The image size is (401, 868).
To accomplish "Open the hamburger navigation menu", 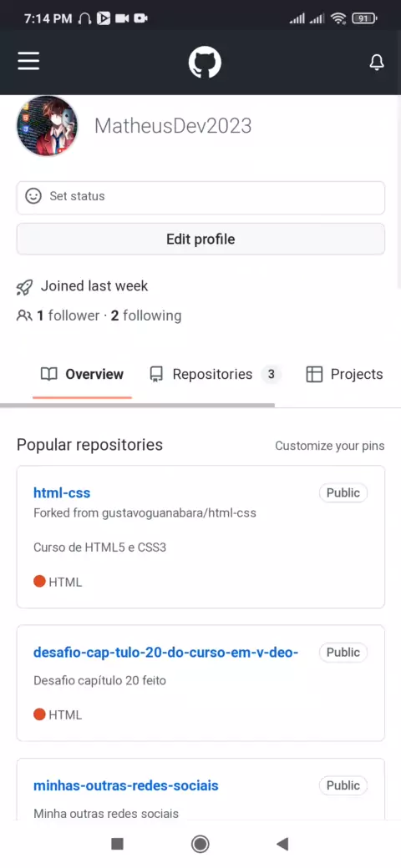I will tap(28, 62).
